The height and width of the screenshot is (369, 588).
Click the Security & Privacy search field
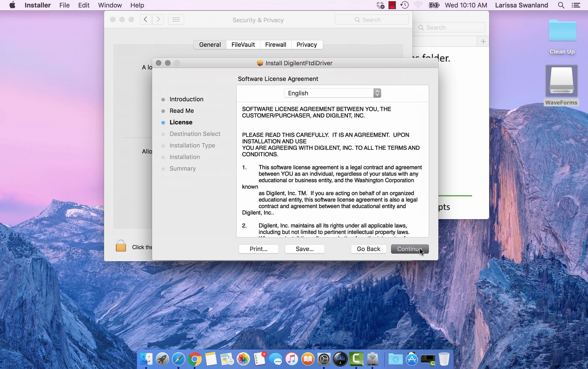tap(372, 20)
